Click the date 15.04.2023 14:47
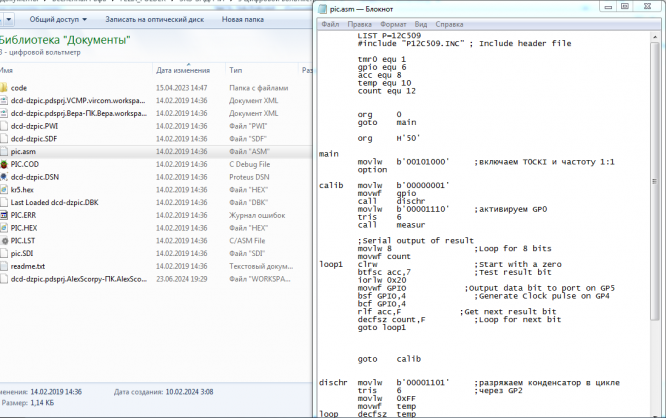This screenshot has height=418, width=666. 181,88
